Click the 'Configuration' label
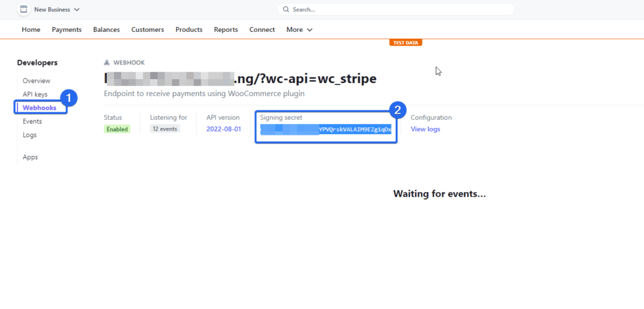 (431, 117)
